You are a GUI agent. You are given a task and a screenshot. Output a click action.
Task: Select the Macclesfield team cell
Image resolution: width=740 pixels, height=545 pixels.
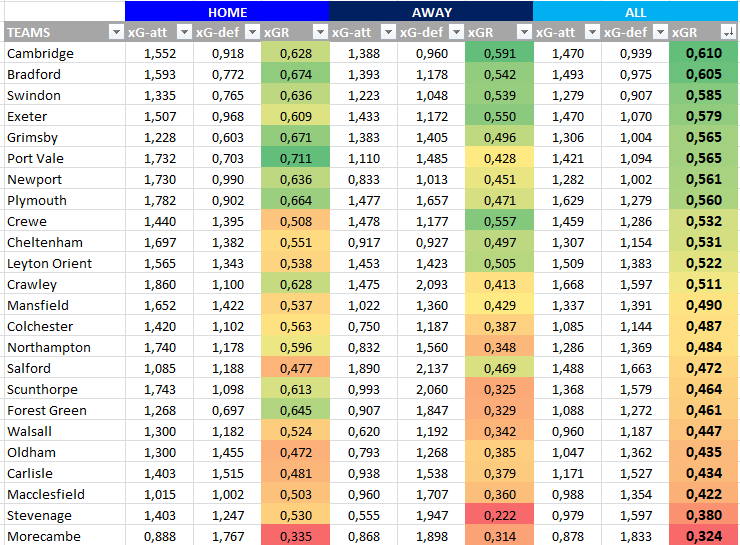tap(64, 494)
